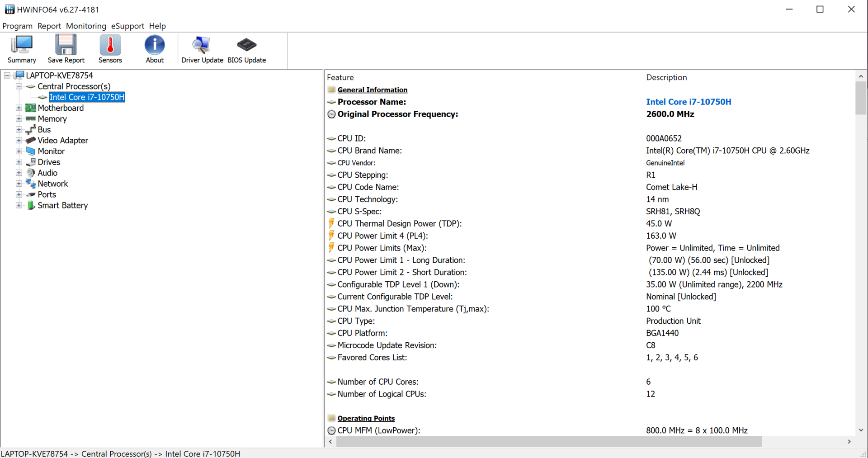Click the Ports connector icon
This screenshot has height=458, width=868.
(x=31, y=194)
